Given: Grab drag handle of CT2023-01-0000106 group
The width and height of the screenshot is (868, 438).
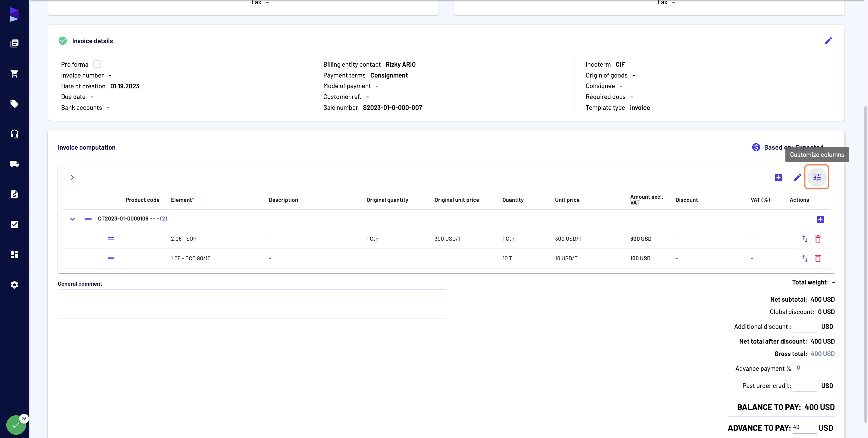Looking at the screenshot, I should click(88, 219).
